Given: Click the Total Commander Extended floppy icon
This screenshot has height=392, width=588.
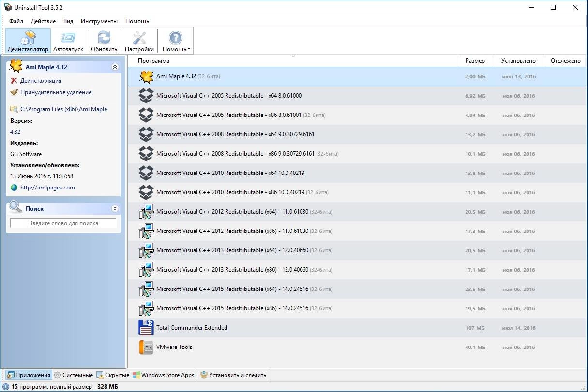Looking at the screenshot, I should tap(146, 328).
